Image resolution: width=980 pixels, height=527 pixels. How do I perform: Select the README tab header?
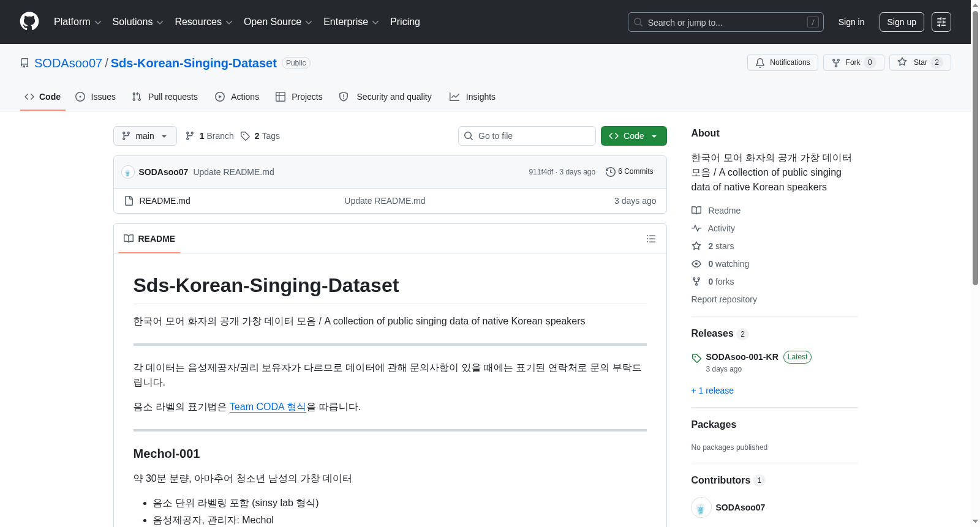[x=149, y=239]
